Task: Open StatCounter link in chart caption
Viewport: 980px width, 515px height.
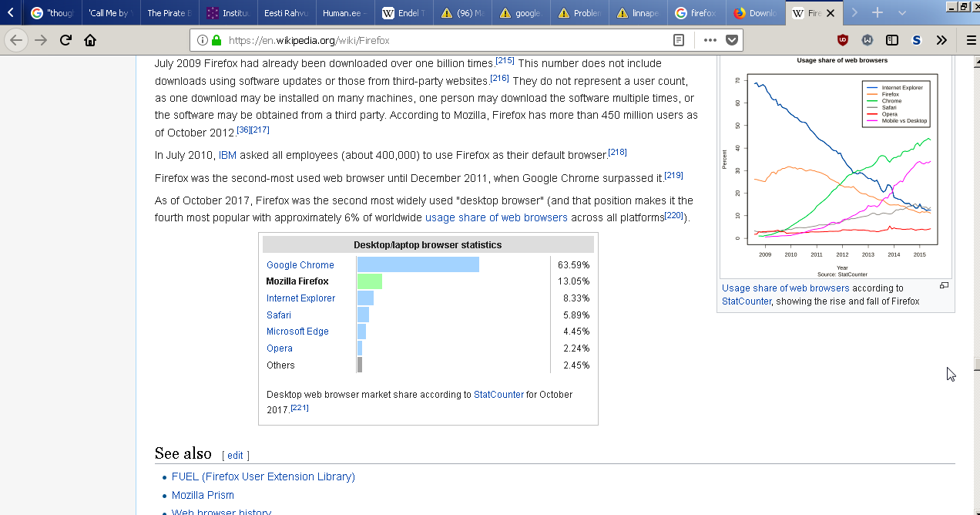Action: pos(747,301)
